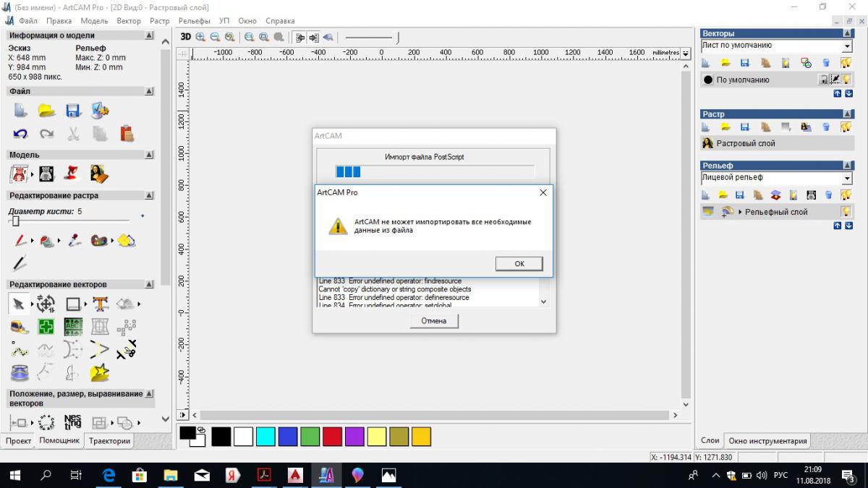
Task: Open the Правка menu
Action: point(59,21)
